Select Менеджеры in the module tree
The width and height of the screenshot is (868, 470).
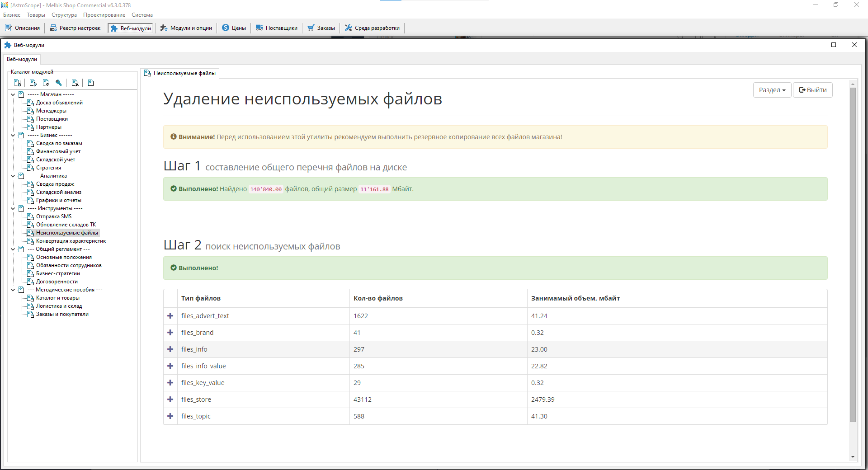[51, 111]
